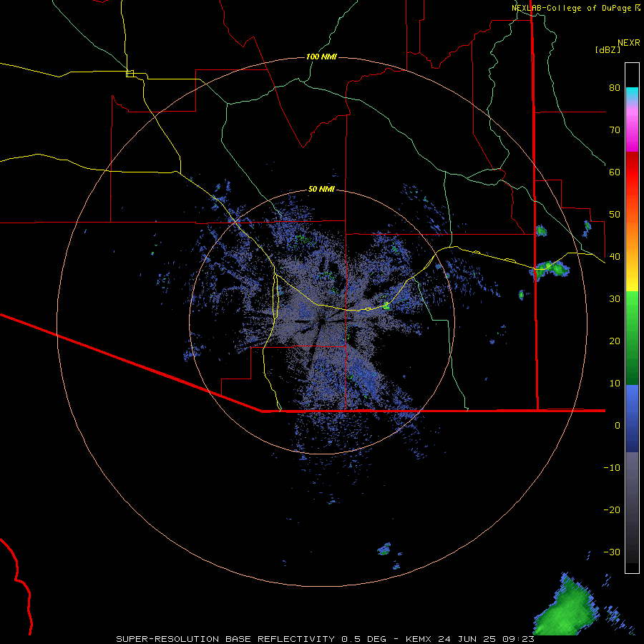Click the [dBZ] unit label
The height and width of the screenshot is (644, 644).
pos(608,49)
